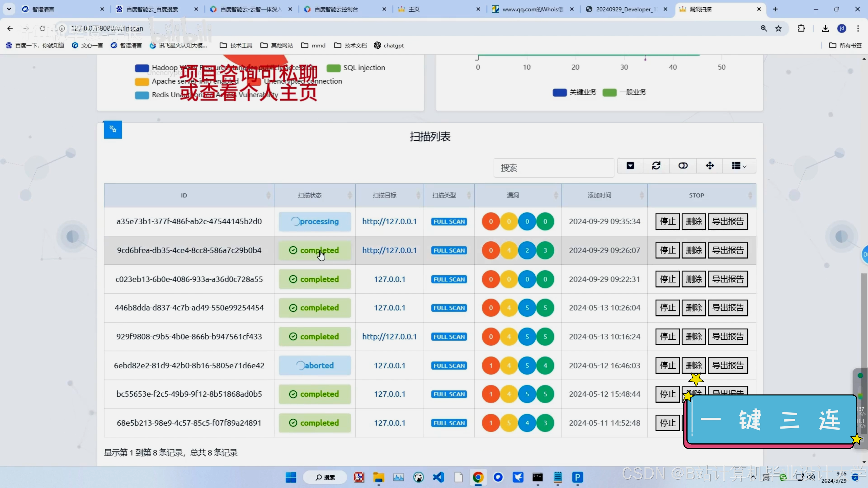This screenshot has height=488, width=868.
Task: Click the fullscreen arrows icon in toolbar
Action: click(710, 166)
